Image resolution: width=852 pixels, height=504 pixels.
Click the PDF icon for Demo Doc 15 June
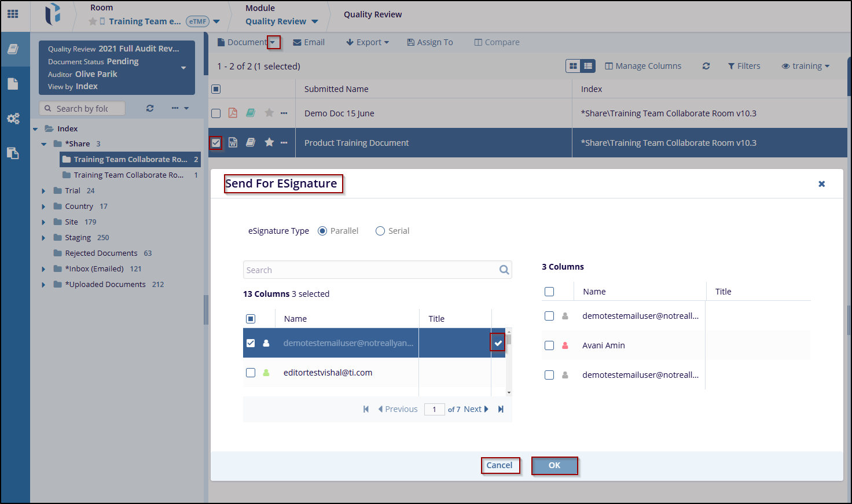point(233,113)
